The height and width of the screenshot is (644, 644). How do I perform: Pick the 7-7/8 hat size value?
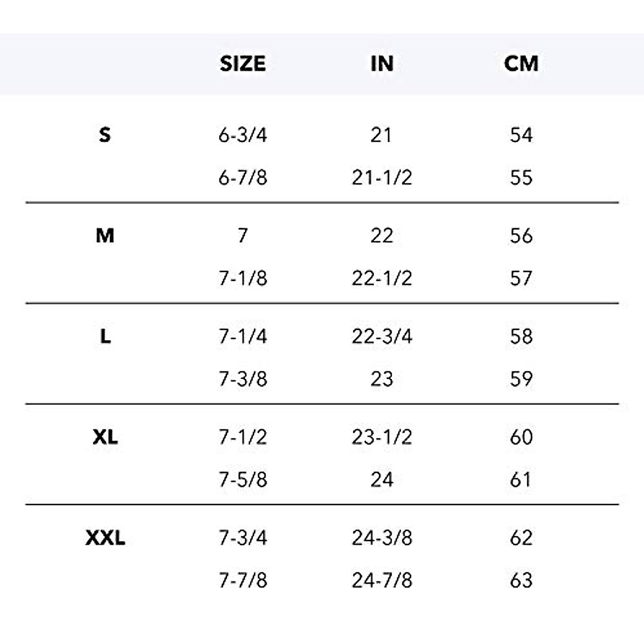tap(243, 581)
